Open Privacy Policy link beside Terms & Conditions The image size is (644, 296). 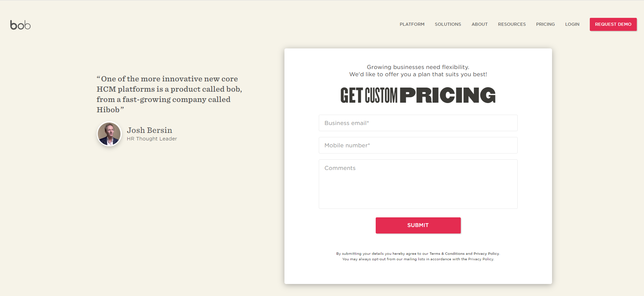(x=486, y=254)
